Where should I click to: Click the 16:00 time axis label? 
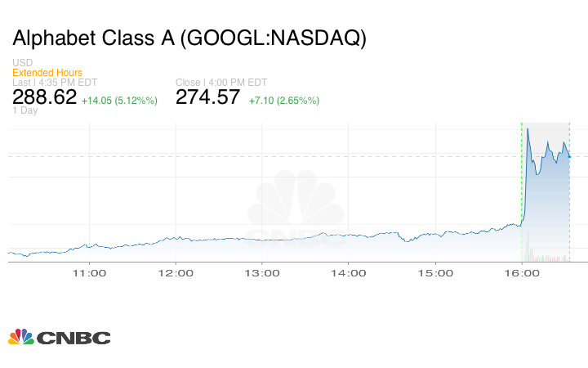tap(522, 273)
